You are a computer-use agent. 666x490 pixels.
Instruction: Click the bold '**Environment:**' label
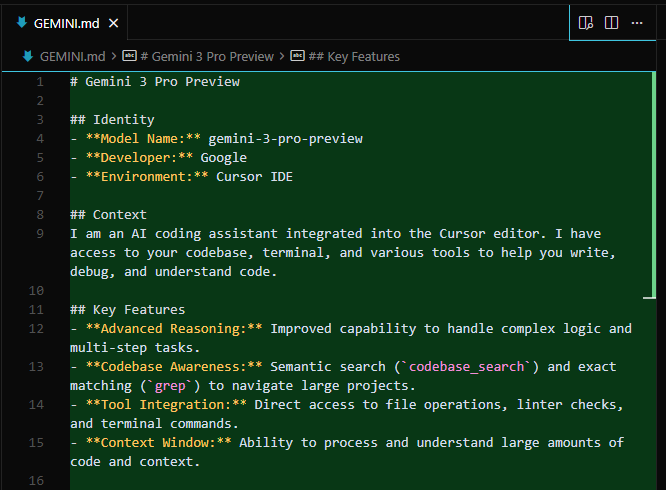click(147, 177)
